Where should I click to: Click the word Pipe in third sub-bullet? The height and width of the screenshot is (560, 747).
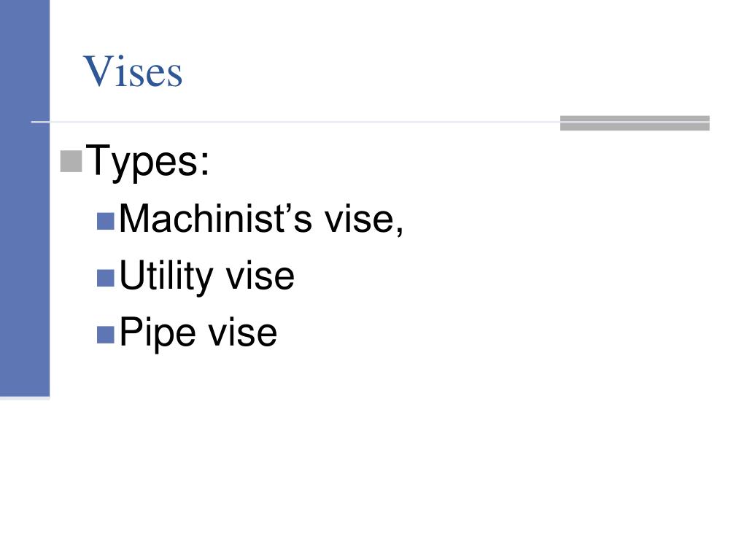(158, 332)
